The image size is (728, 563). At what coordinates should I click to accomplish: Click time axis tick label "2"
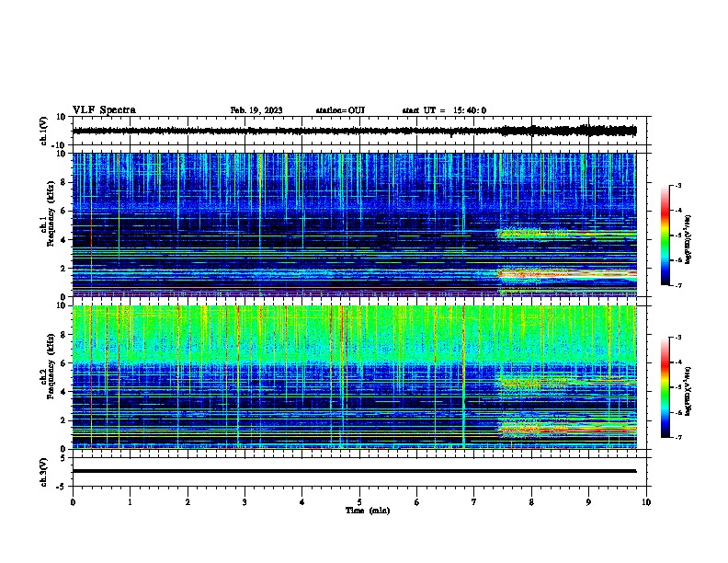[x=188, y=502]
